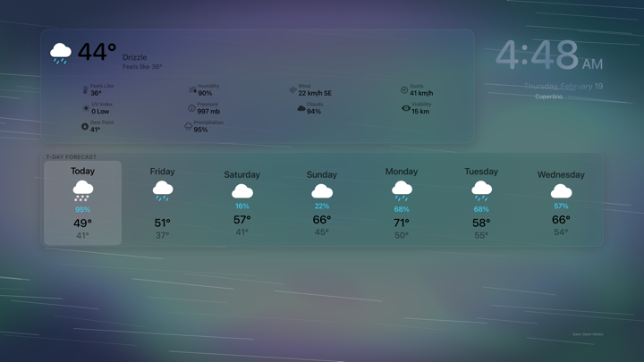Click Monday's low temperature 50°
644x362 pixels.
(402, 235)
